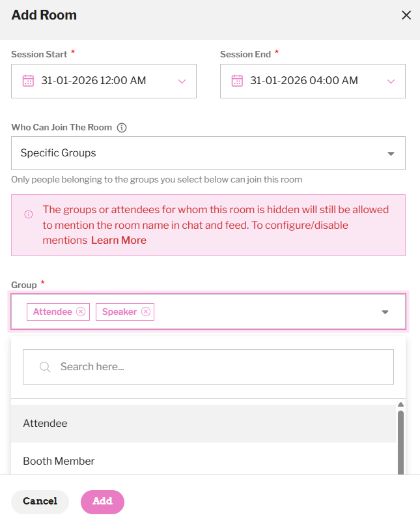Collapse the Group dropdown arrow

(x=385, y=312)
